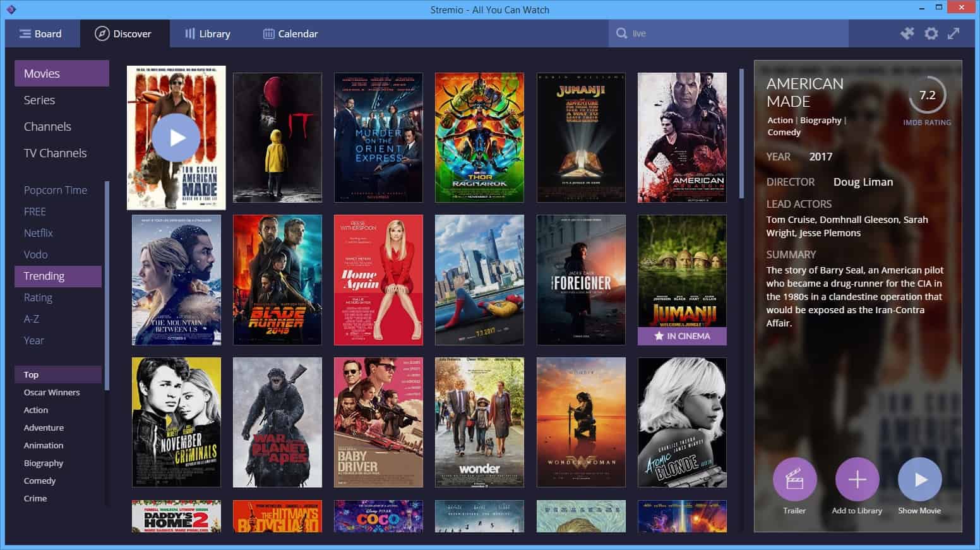Open the Add-ons puzzle icon
980x550 pixels.
point(907,33)
